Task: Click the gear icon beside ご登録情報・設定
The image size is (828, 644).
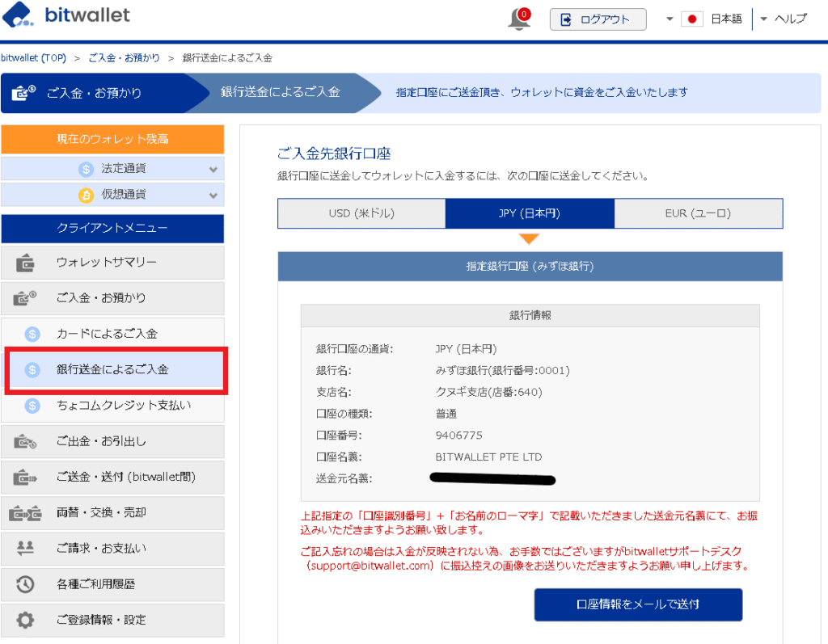Action: coord(25,621)
